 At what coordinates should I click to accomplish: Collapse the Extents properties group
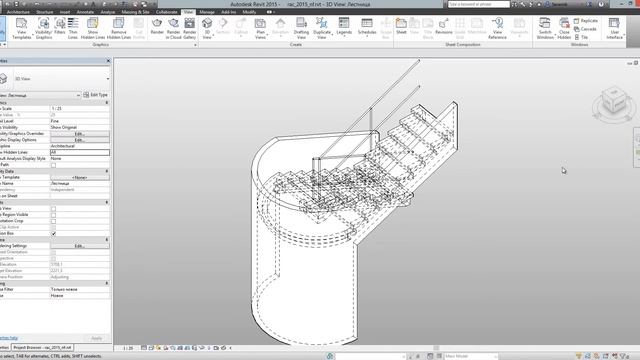click(107, 202)
